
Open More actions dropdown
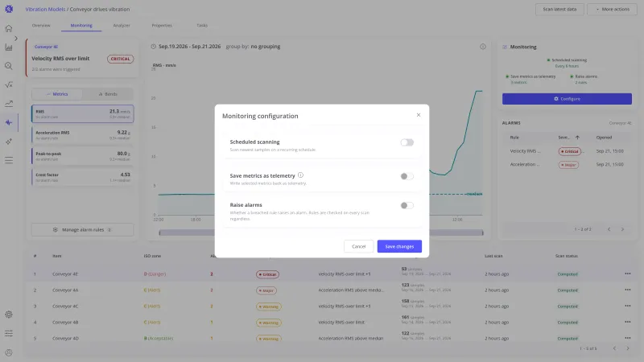(x=613, y=9)
